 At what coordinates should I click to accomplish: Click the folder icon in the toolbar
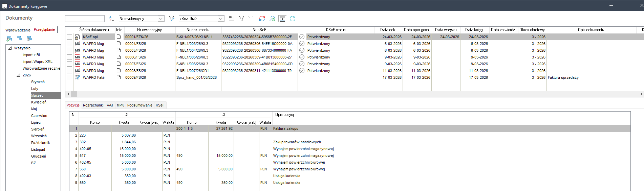click(232, 19)
